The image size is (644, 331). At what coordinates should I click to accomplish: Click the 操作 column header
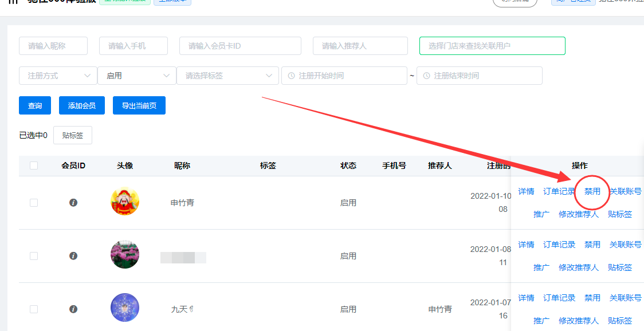pos(579,165)
